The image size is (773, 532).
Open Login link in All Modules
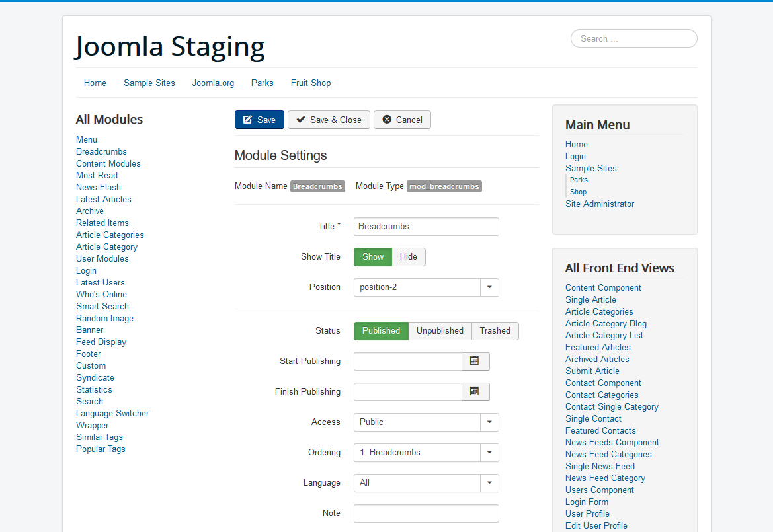click(86, 270)
